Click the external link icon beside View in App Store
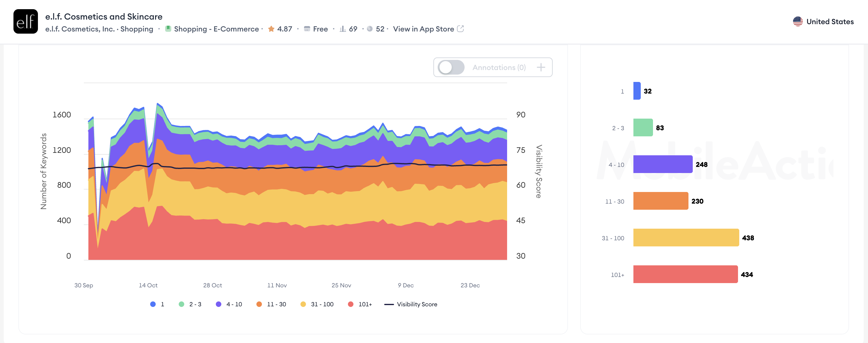Viewport: 868px width, 343px height. pyautogui.click(x=460, y=29)
